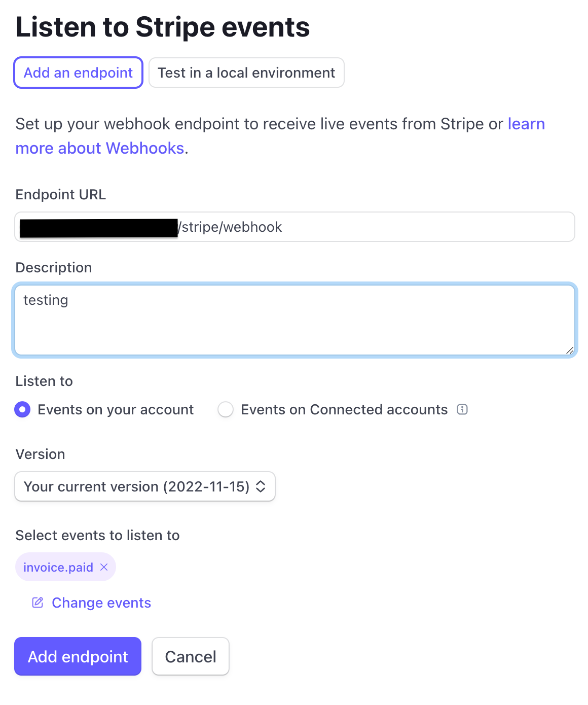
Task: Select the invoice.paid event chip
Action: 58,567
